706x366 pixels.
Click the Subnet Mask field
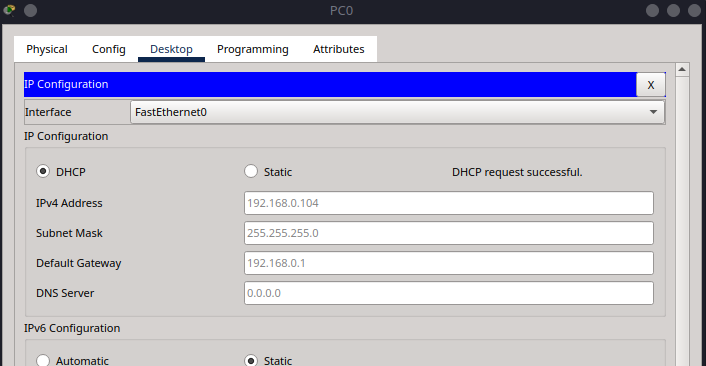click(448, 233)
